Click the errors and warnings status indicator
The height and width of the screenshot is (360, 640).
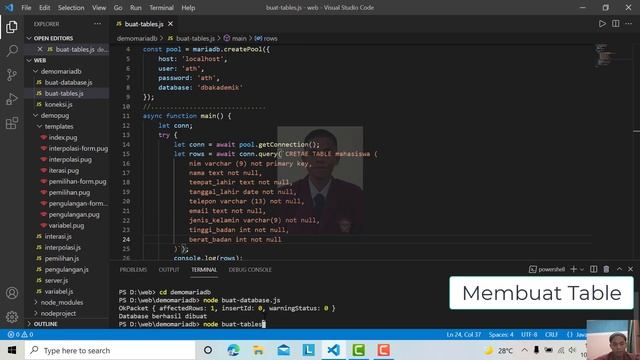click(20, 334)
